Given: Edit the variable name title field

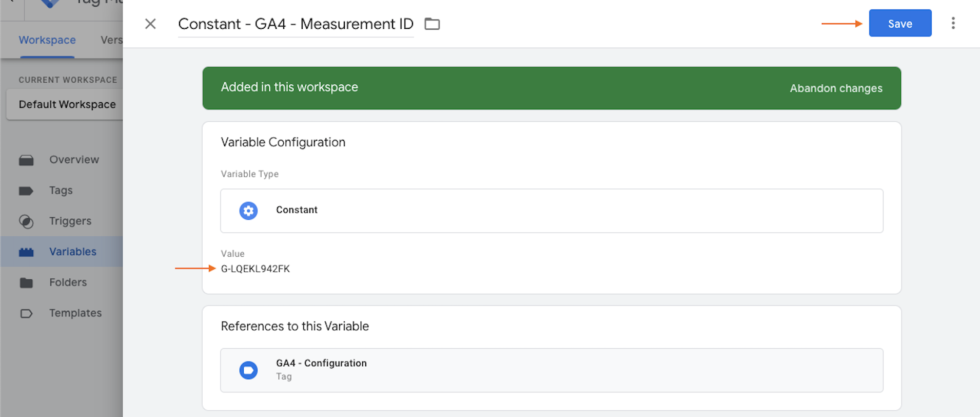Looking at the screenshot, I should [x=296, y=24].
